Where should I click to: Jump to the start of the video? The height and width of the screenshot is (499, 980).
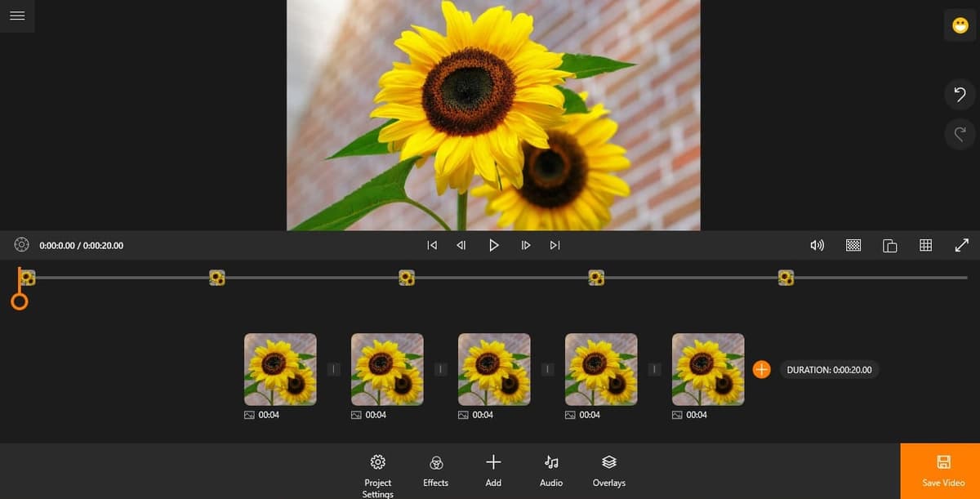click(x=432, y=245)
